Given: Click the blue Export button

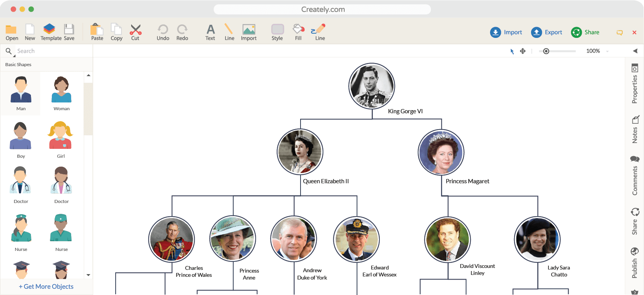Looking at the screenshot, I should tap(547, 32).
